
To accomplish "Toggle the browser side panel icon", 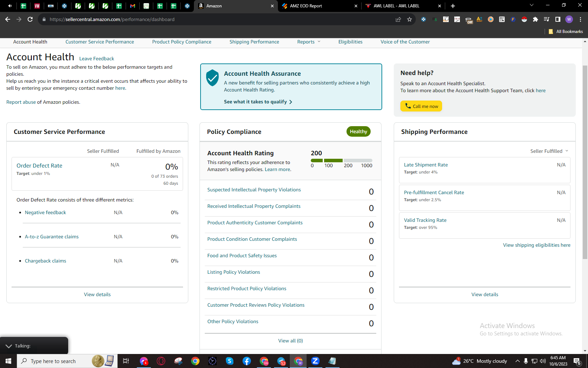I will [x=558, y=19].
